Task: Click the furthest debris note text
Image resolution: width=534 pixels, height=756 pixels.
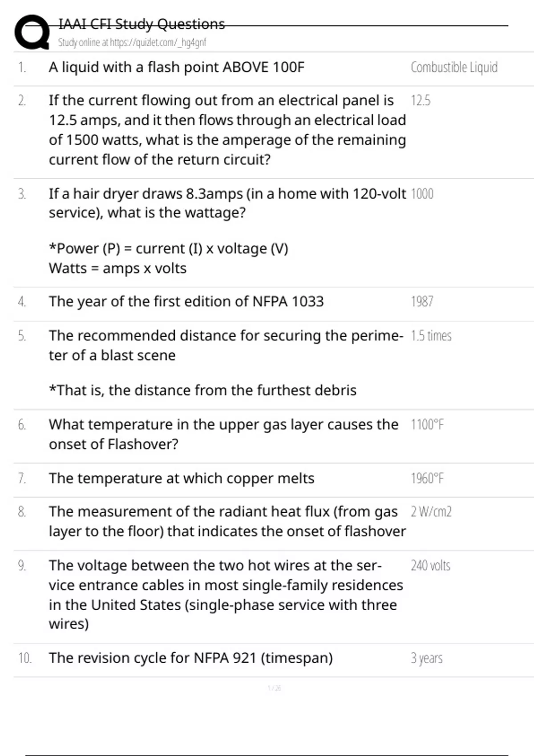Action: pyautogui.click(x=202, y=390)
